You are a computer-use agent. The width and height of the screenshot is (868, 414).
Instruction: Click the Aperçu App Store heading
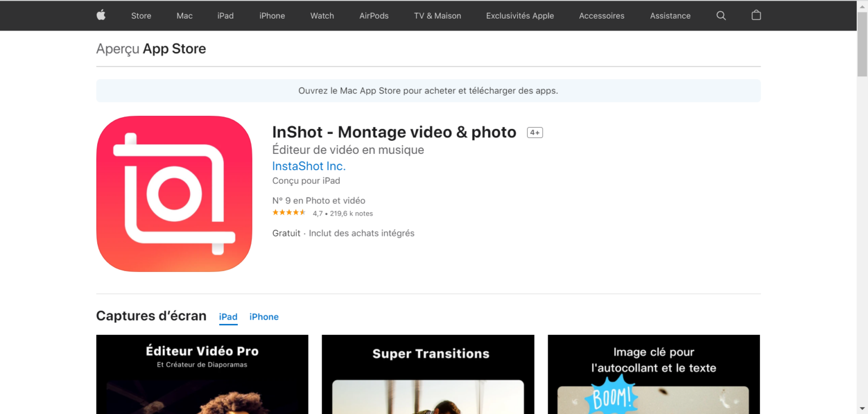(151, 49)
